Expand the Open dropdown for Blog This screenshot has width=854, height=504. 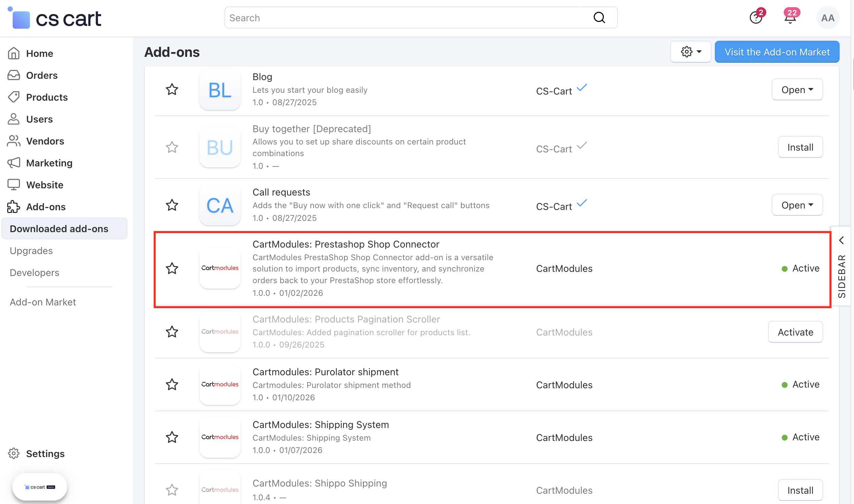tap(797, 90)
